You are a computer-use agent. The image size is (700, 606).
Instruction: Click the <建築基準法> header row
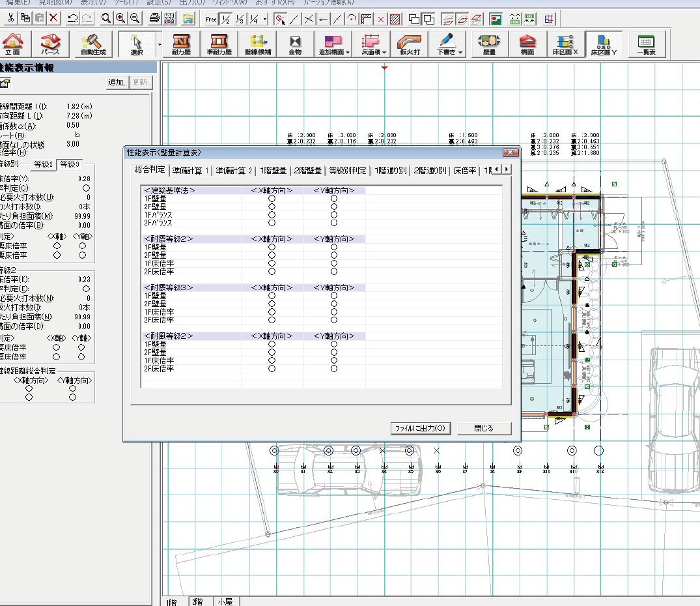(253, 190)
